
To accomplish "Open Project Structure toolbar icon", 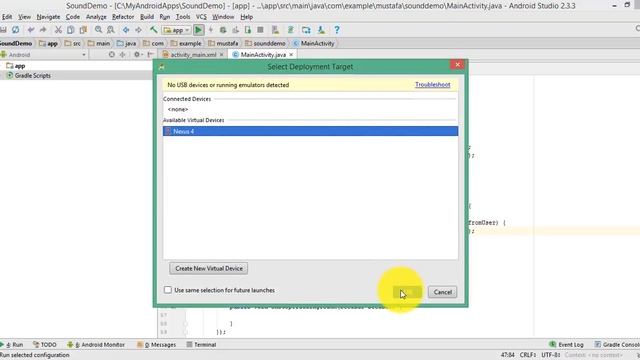I will coord(306,30).
